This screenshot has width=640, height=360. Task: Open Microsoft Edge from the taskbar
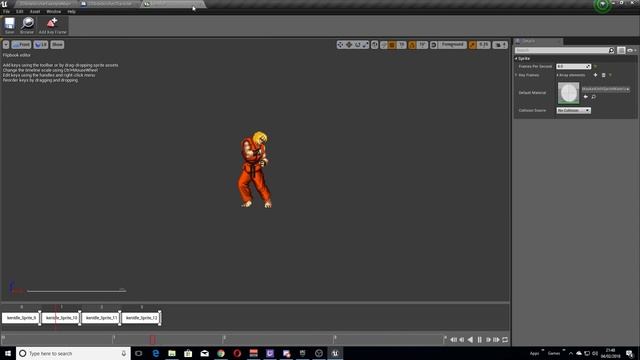pos(156,353)
